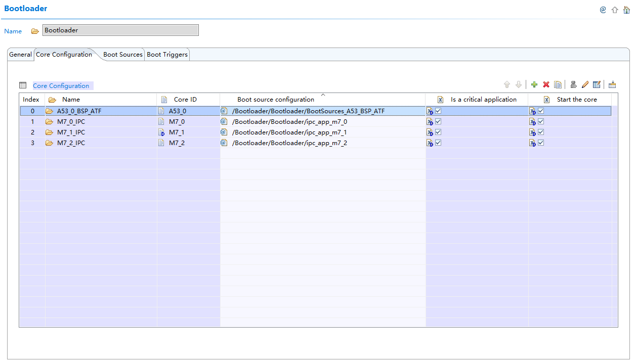The width and height of the screenshot is (635, 364).
Task: Toggle critical application checkbox for M7_2_IPC
Action: 438,143
